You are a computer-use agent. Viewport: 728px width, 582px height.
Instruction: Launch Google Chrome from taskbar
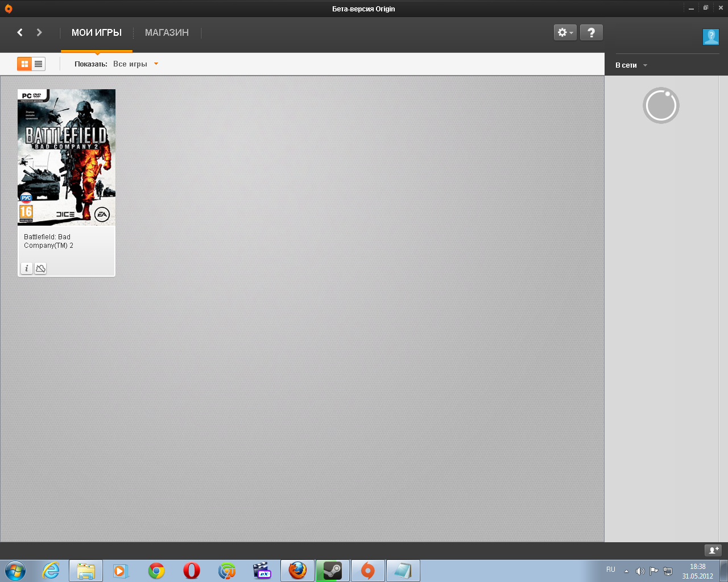156,571
